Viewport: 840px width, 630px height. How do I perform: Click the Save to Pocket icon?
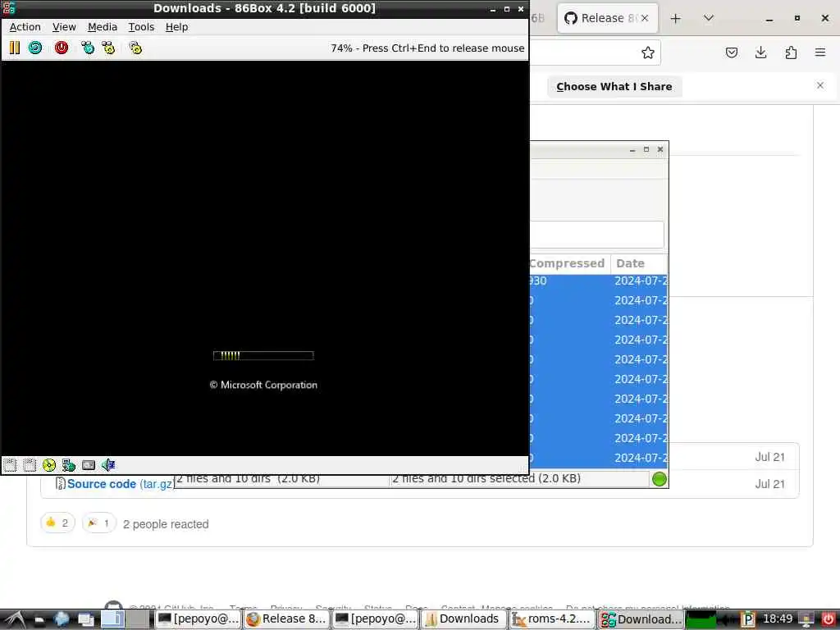tap(731, 52)
